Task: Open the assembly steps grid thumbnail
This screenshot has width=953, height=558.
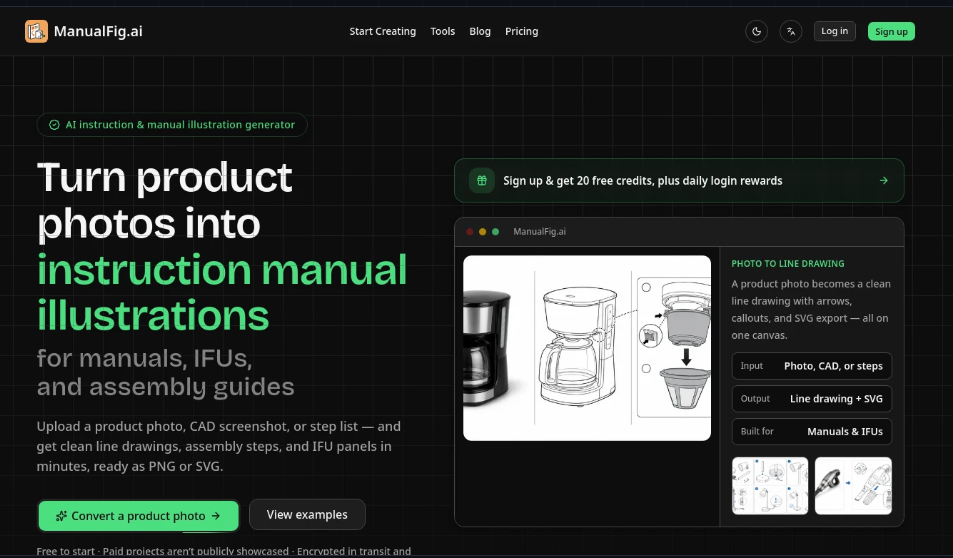Action: [x=770, y=486]
